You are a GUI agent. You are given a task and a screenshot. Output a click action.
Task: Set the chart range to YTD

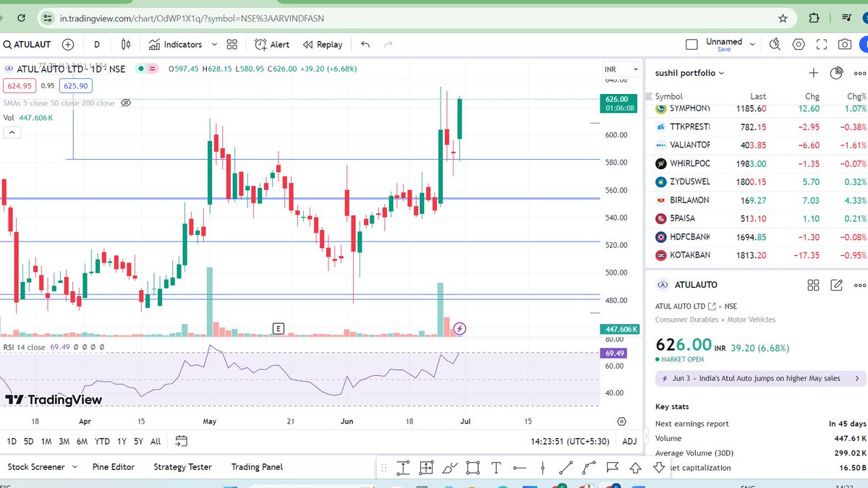pyautogui.click(x=102, y=441)
